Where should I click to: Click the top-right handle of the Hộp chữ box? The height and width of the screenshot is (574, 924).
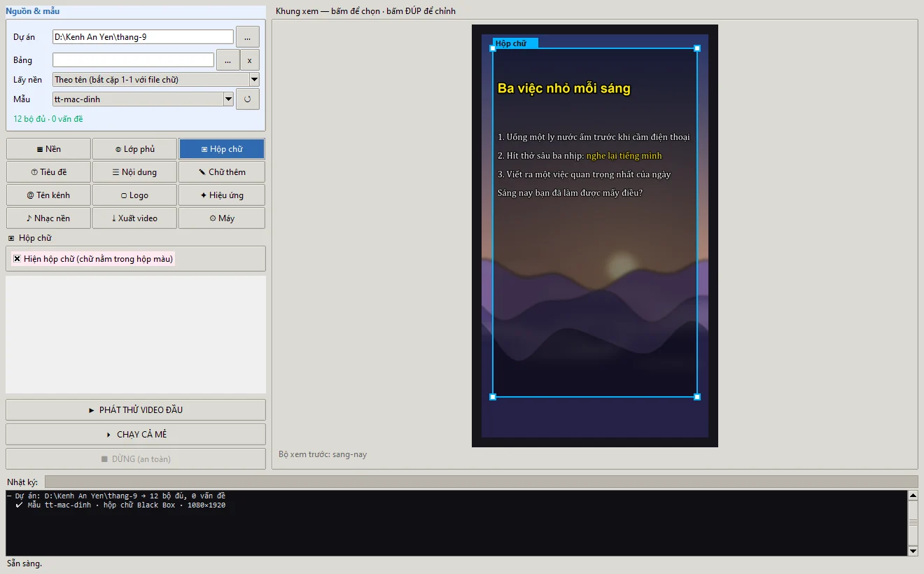coord(697,48)
